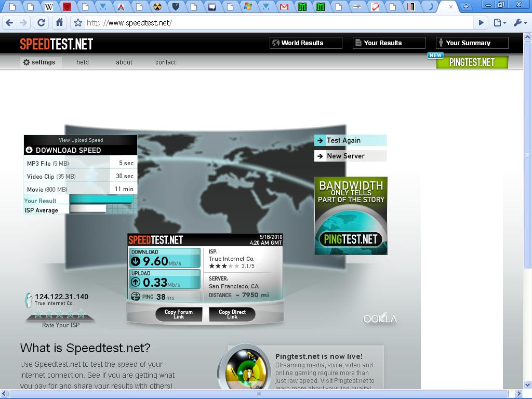The height and width of the screenshot is (399, 532).
Task: Click the down-arrow icon beside DOWNLOAD SPEED
Action: (29, 150)
